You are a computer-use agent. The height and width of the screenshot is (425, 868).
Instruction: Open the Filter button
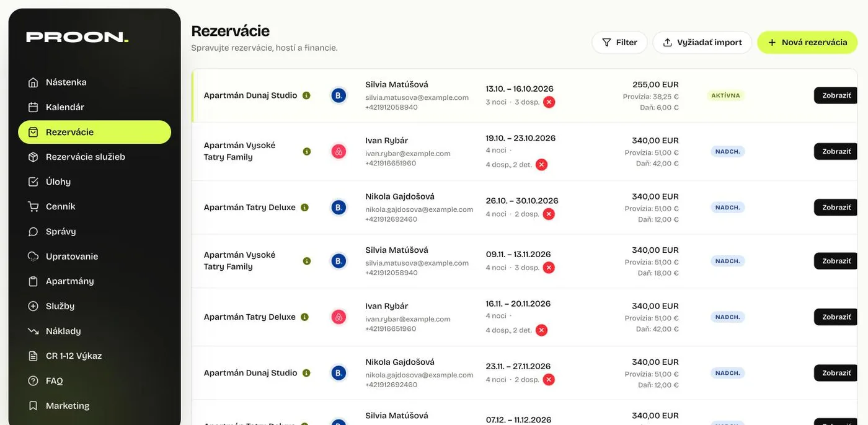pos(619,43)
